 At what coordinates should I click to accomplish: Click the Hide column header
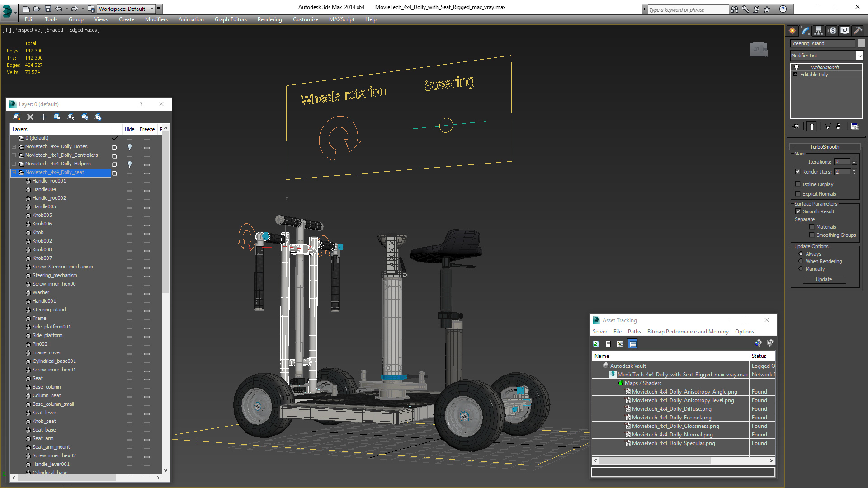[129, 129]
